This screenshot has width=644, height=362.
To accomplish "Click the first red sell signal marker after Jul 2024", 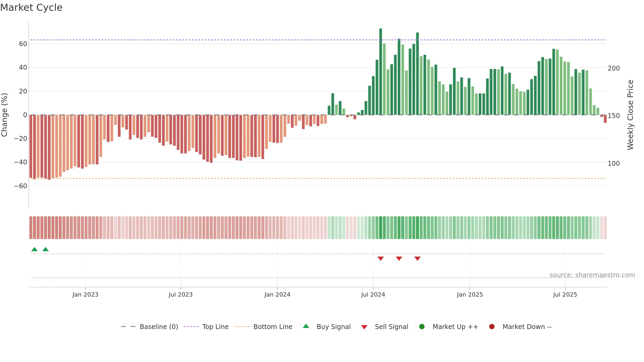I will click(x=380, y=258).
